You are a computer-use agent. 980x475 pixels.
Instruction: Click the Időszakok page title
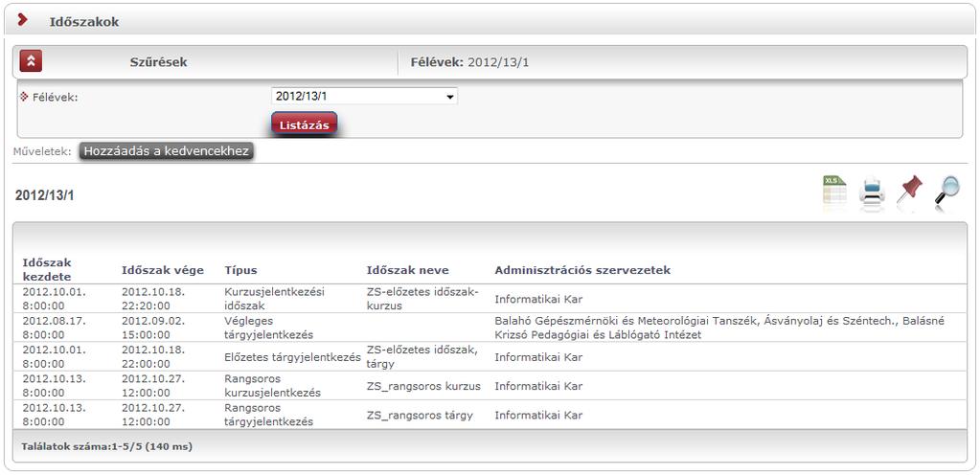[84, 22]
